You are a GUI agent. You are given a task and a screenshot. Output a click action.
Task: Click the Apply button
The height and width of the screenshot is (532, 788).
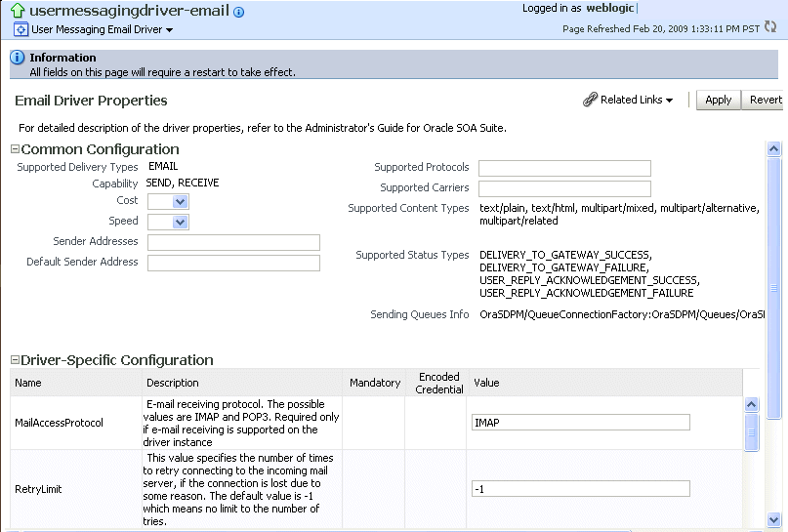pyautogui.click(x=718, y=100)
